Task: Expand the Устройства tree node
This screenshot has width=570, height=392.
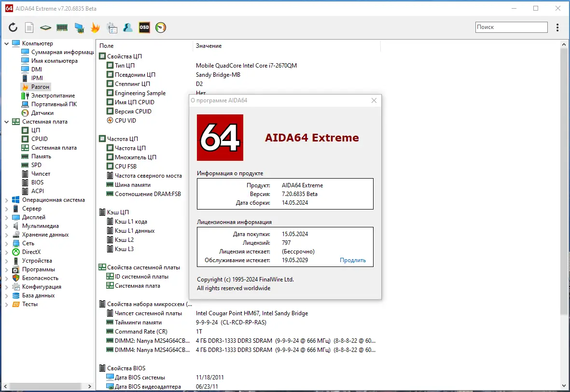Action: tap(7, 261)
